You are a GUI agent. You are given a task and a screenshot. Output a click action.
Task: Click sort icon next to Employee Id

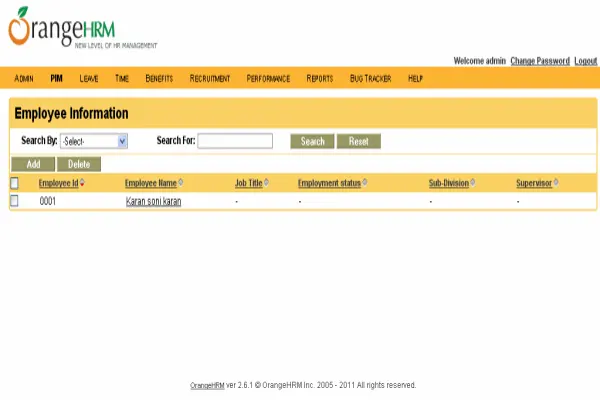point(82,183)
